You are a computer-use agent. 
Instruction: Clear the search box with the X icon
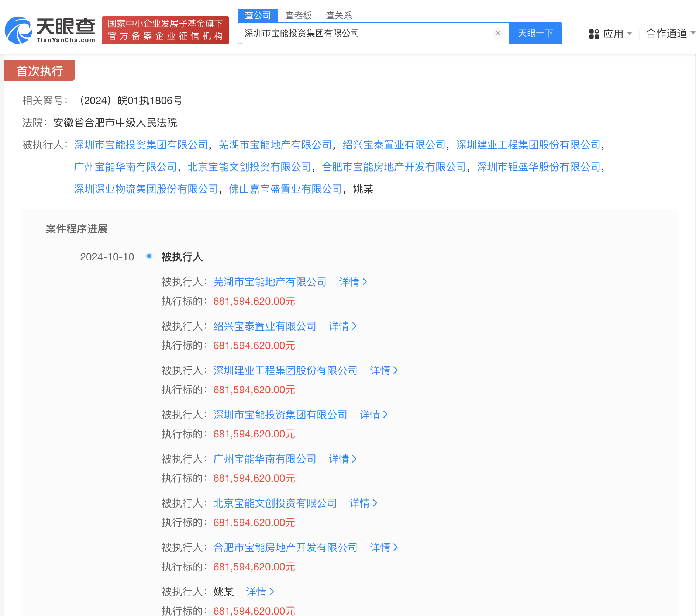coord(498,33)
